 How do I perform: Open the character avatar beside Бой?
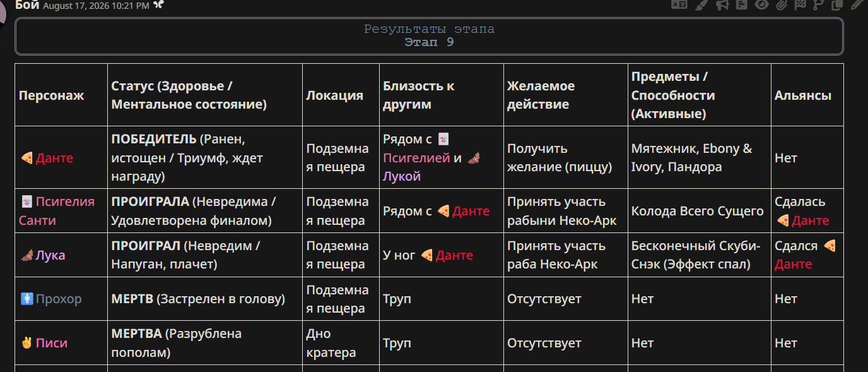3,13
